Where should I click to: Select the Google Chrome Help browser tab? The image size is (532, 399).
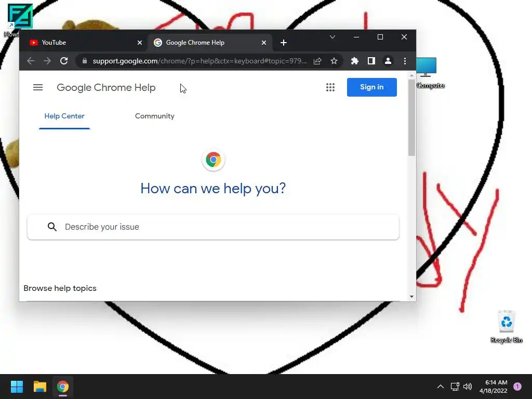pos(209,43)
